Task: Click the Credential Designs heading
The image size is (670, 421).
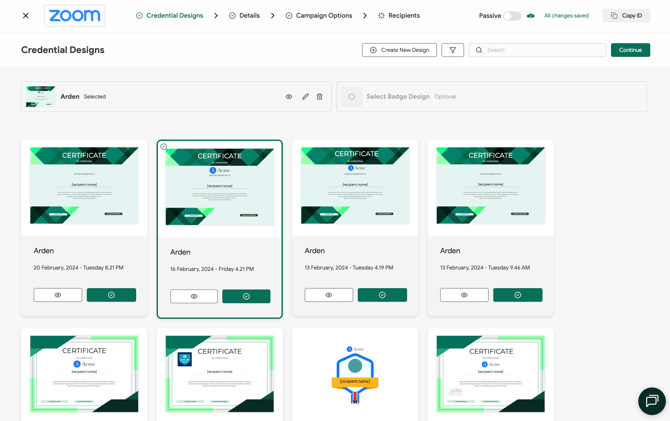Action: tap(63, 50)
